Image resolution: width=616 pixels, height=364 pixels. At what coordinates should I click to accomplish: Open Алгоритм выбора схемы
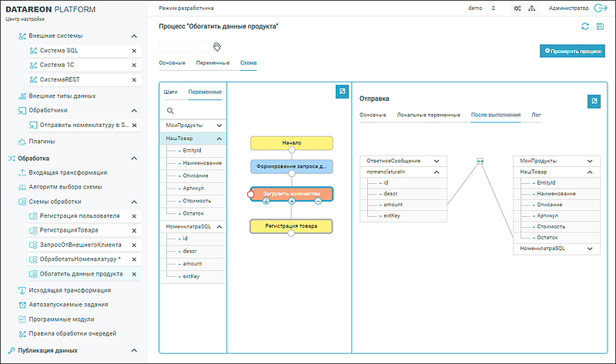coord(65,187)
